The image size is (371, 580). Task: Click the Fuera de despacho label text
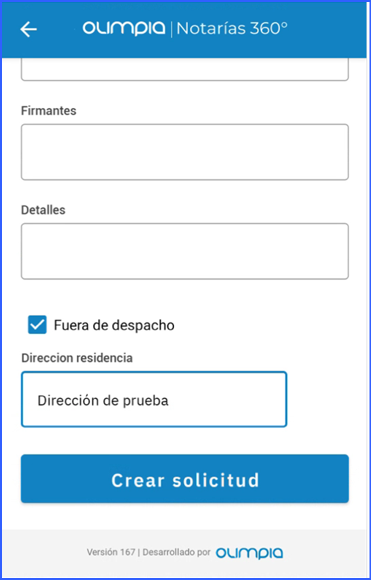[114, 325]
